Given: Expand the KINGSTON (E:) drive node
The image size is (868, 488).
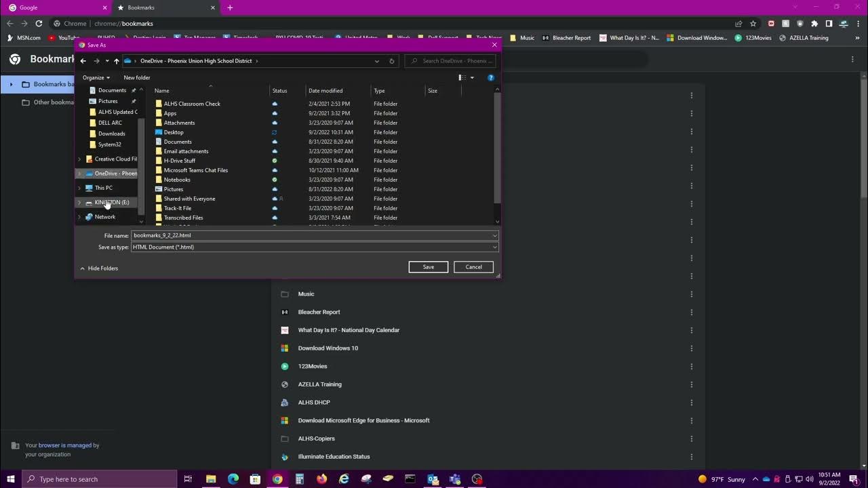Looking at the screenshot, I should (x=79, y=203).
